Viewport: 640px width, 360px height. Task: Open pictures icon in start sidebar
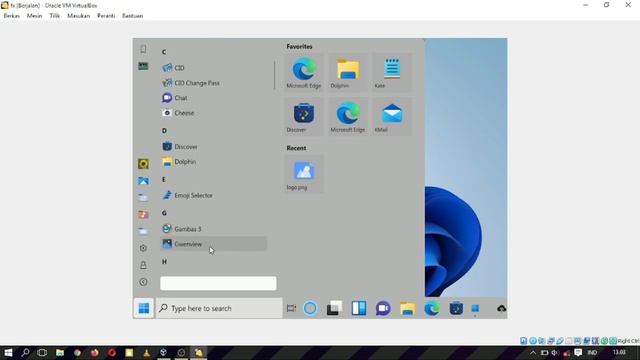[143, 181]
